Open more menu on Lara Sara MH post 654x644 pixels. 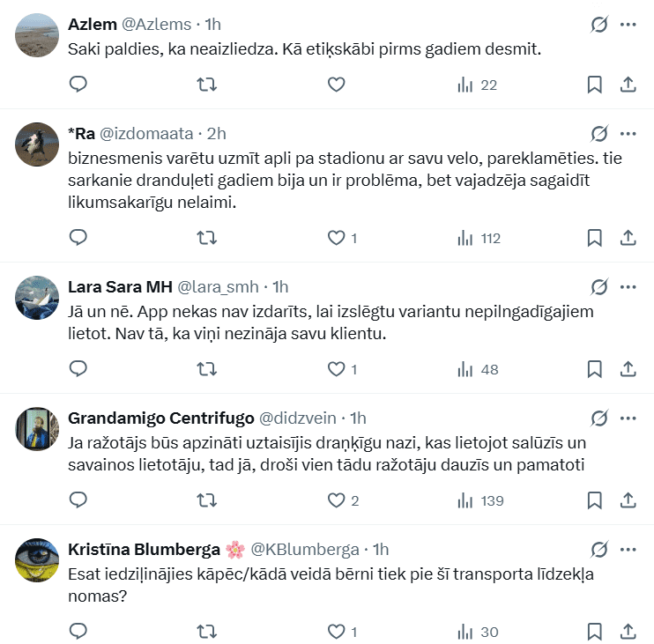[x=628, y=286]
